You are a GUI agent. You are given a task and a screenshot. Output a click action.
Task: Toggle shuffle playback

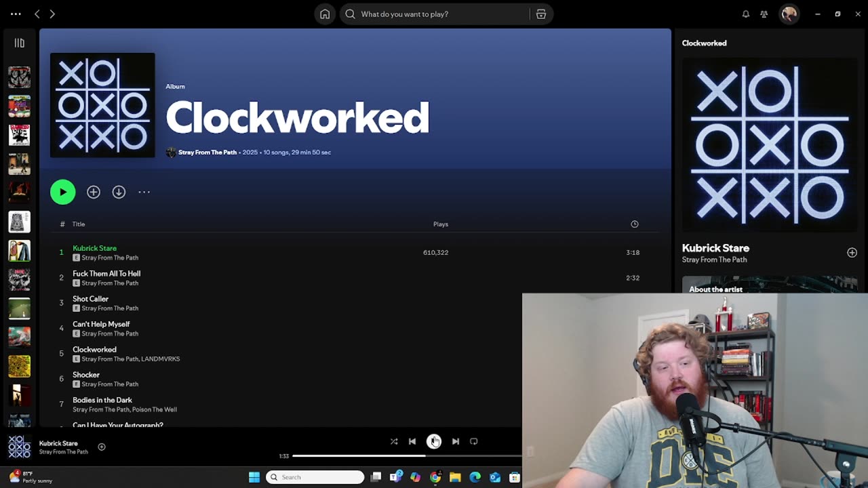(394, 441)
